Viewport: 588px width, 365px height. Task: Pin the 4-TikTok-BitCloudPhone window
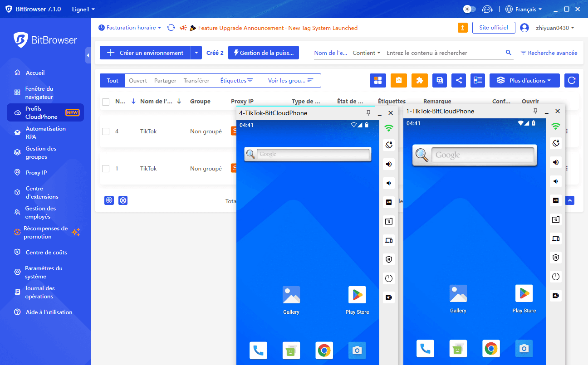coord(368,113)
